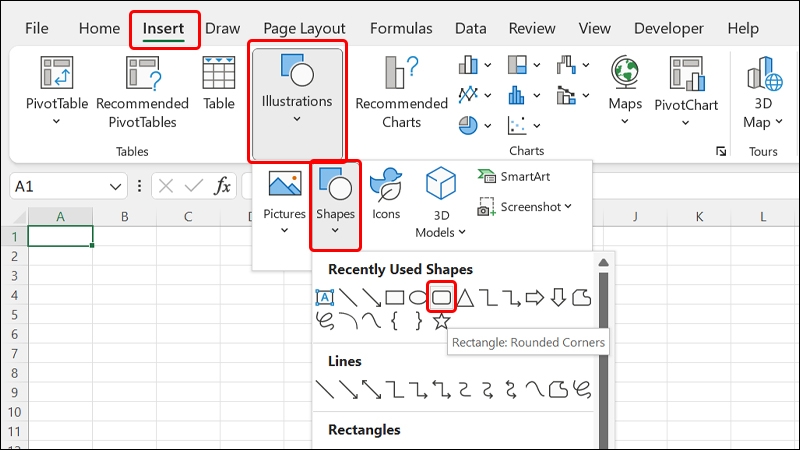Open the Draw tab
Viewport: 800px width, 450px height.
pyautogui.click(x=222, y=28)
